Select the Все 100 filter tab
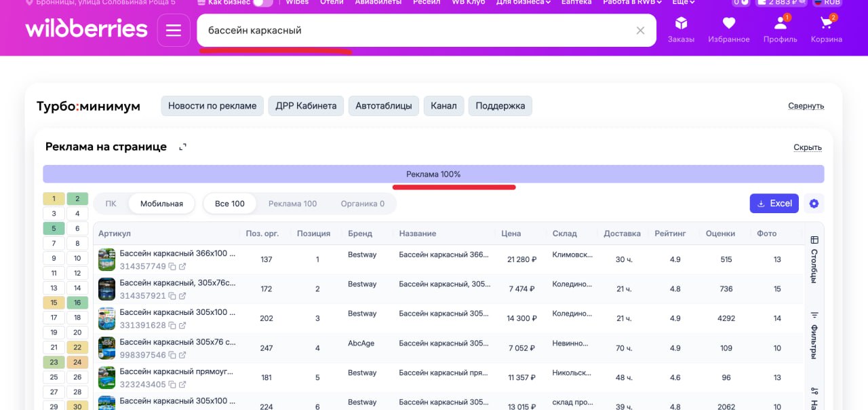 [x=230, y=204]
